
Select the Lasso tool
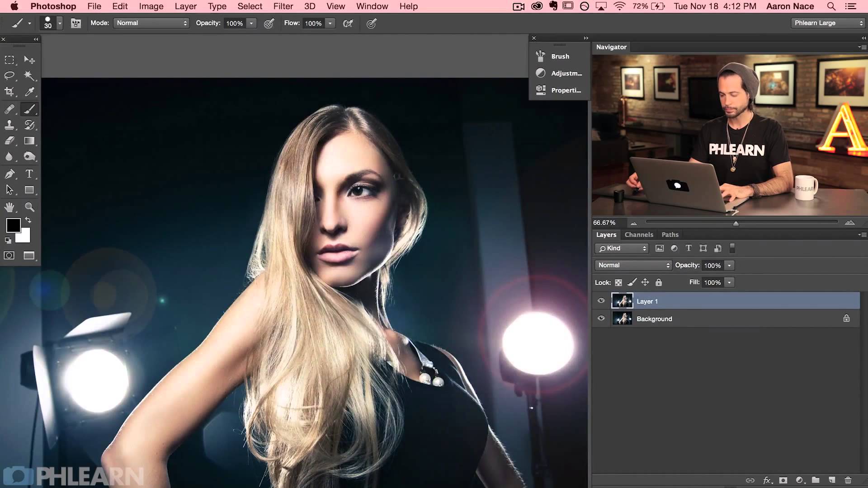pyautogui.click(x=9, y=75)
